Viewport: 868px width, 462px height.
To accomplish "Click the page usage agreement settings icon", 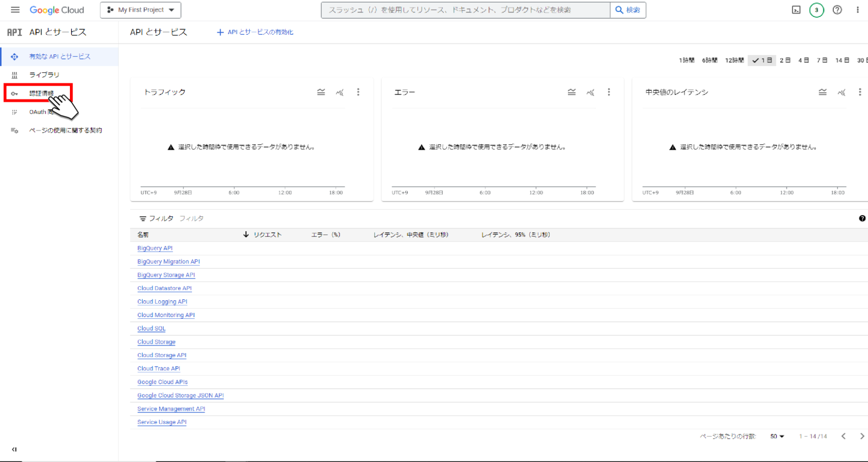I will [x=14, y=130].
